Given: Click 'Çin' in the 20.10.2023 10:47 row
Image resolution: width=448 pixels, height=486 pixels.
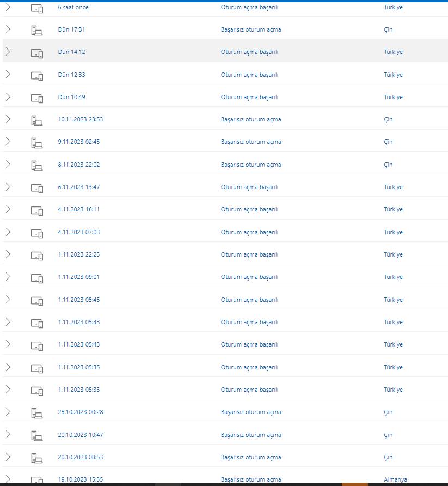Looking at the screenshot, I should (388, 435).
